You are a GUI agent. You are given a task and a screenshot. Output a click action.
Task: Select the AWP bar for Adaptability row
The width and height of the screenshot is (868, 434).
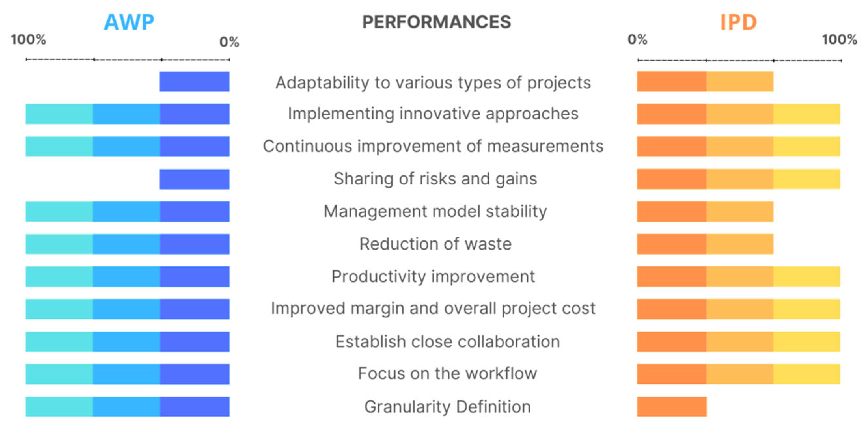tap(194, 82)
